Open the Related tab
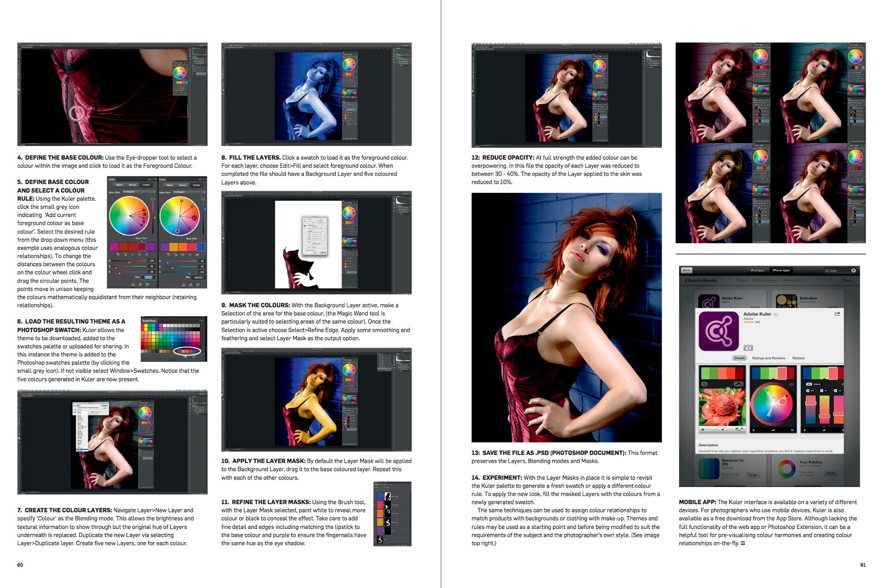 (x=798, y=358)
